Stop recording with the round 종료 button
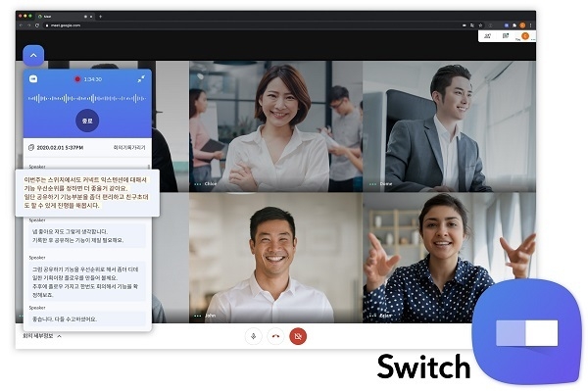588x391 pixels. click(x=87, y=121)
